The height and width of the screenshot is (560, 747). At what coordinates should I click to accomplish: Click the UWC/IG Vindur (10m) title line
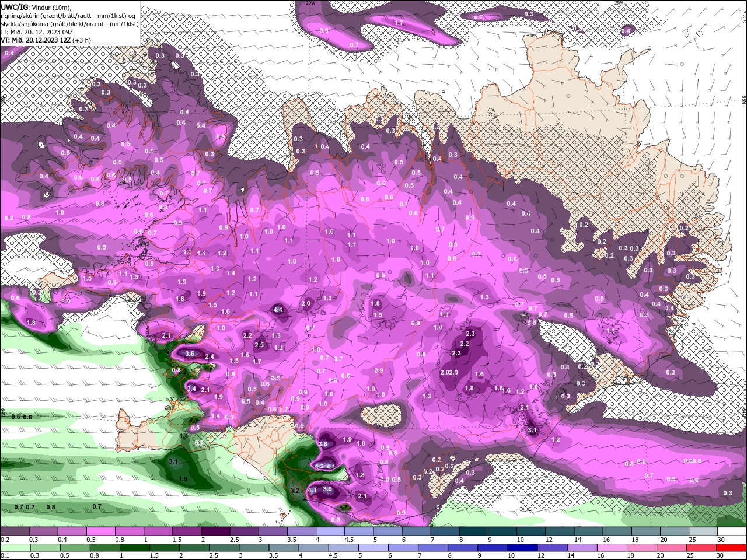[36, 6]
